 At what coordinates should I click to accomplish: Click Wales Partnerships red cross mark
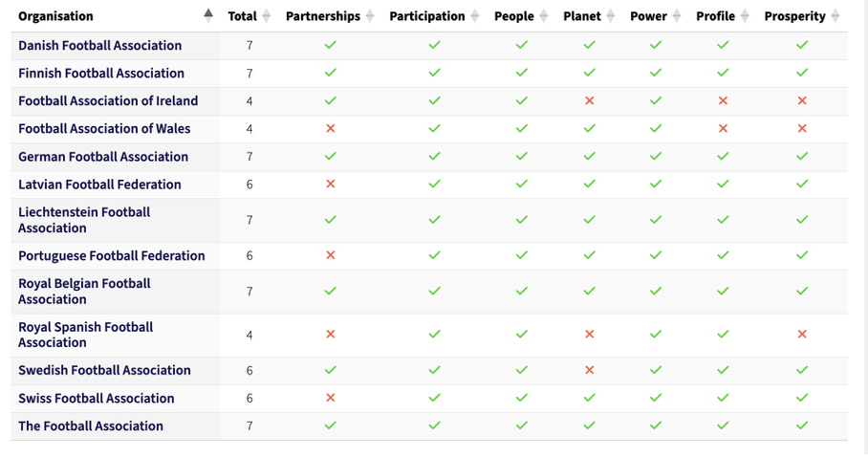point(331,128)
